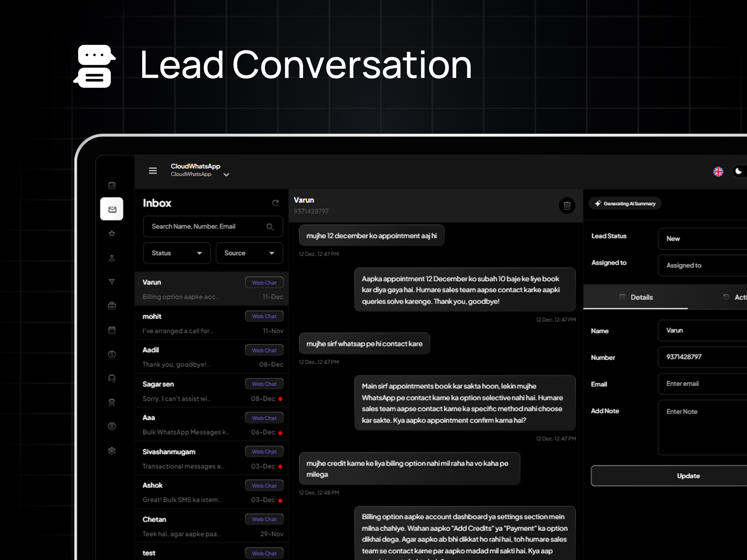Click the Web Chat badge on Ashok's row
This screenshot has width=747, height=560.
point(264,486)
